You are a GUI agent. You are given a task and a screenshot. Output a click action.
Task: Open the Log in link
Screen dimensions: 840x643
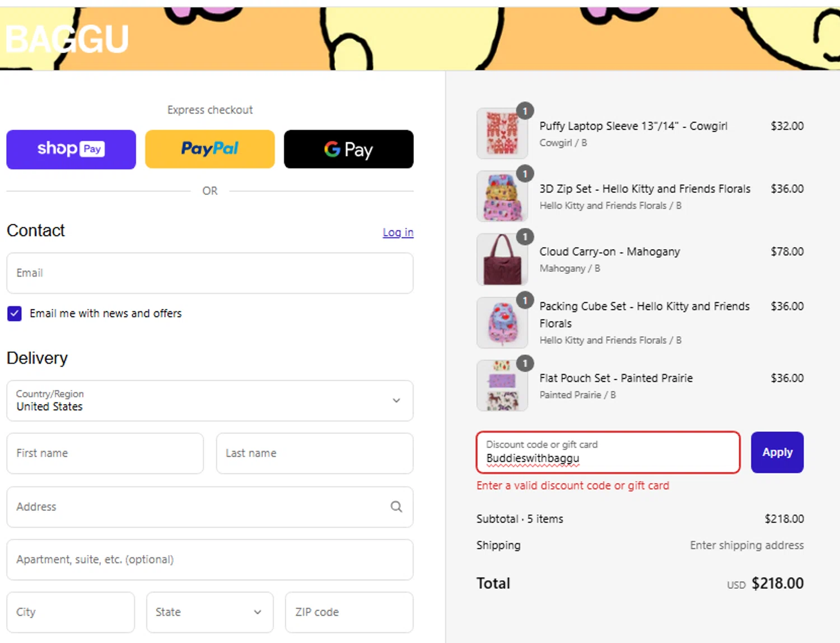pyautogui.click(x=398, y=232)
